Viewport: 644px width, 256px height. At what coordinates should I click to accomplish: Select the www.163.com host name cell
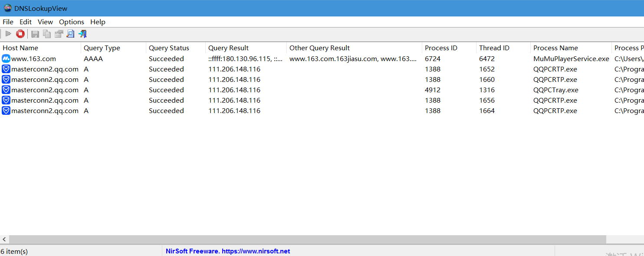pyautogui.click(x=33, y=58)
